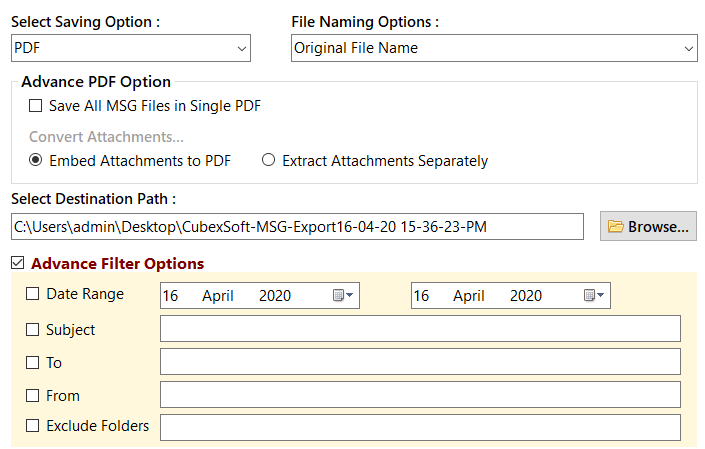This screenshot has width=705, height=449.
Task: Click the destination path text field
Action: (x=297, y=227)
